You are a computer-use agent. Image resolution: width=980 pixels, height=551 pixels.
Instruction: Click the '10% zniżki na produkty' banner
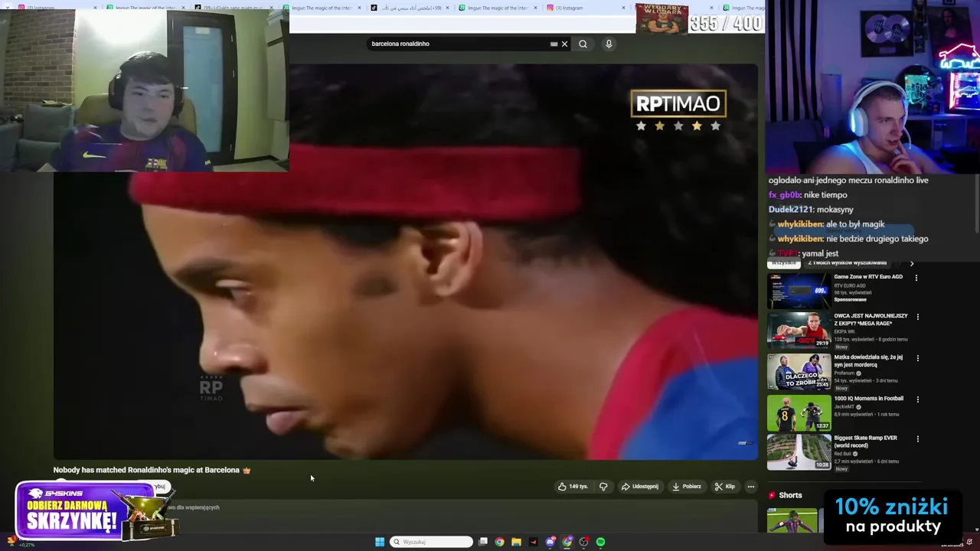(891, 516)
